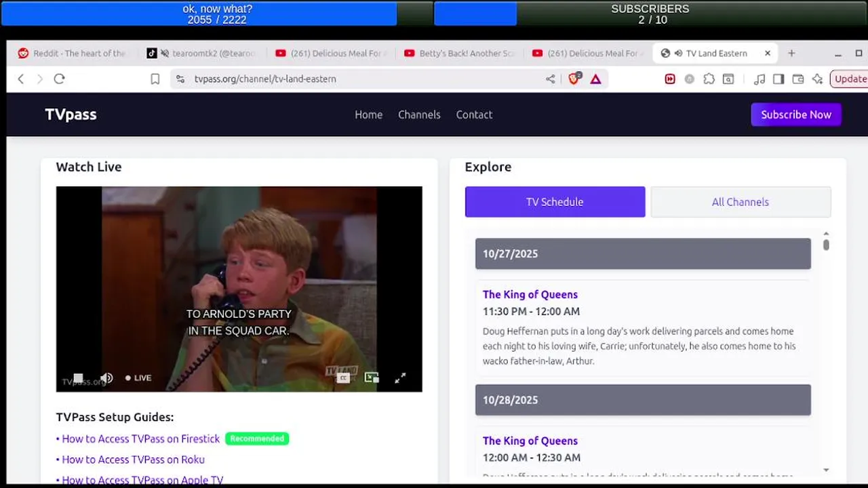The image size is (868, 488).
Task: Mute the TV Land Eastern tab audio icon
Action: 678,53
